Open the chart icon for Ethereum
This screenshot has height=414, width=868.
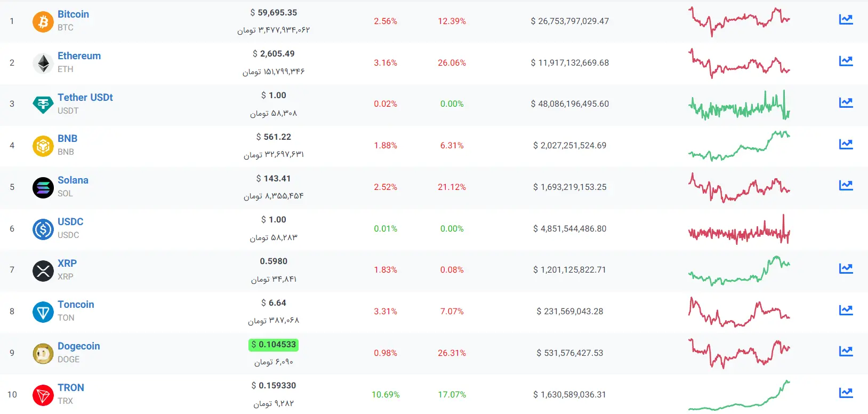point(846,61)
